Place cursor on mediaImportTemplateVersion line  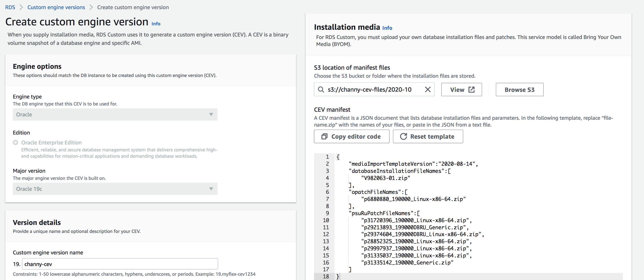[413, 164]
